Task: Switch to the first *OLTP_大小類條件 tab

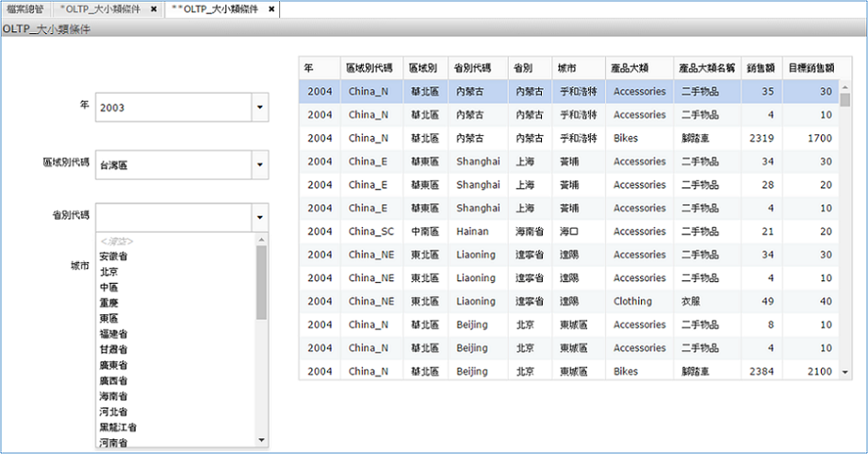Action: click(x=102, y=9)
